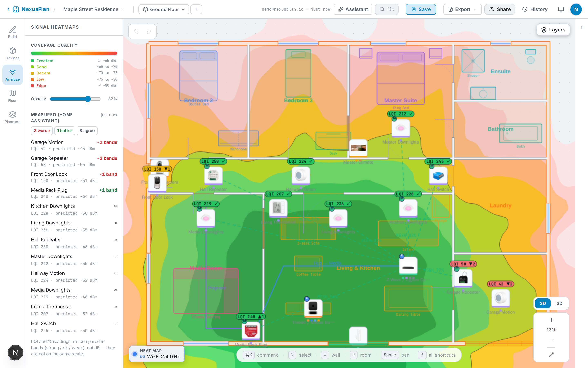Select the Z-Wave Zigbee coordinator hub

tap(408, 266)
